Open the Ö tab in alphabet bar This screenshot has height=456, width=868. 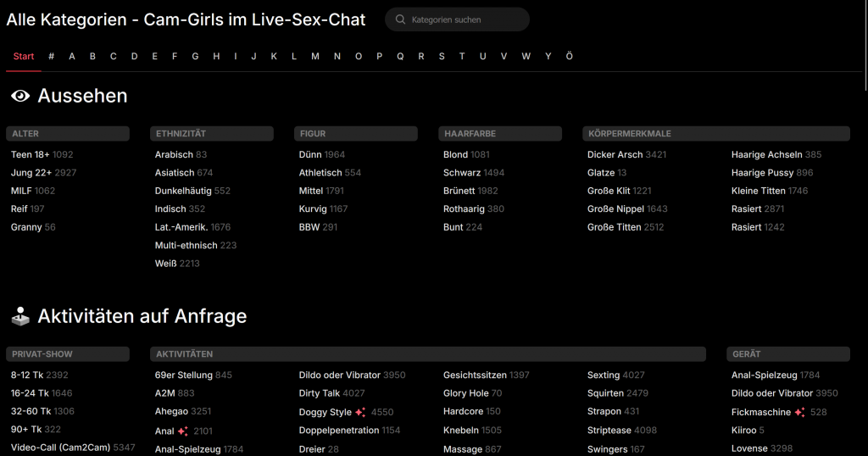pyautogui.click(x=569, y=56)
